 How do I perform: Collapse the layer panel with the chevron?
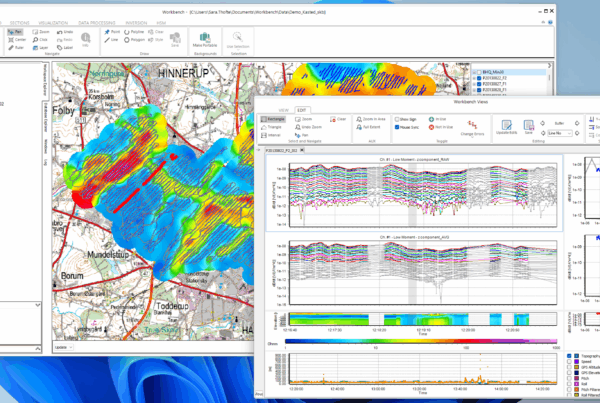tap(550, 66)
